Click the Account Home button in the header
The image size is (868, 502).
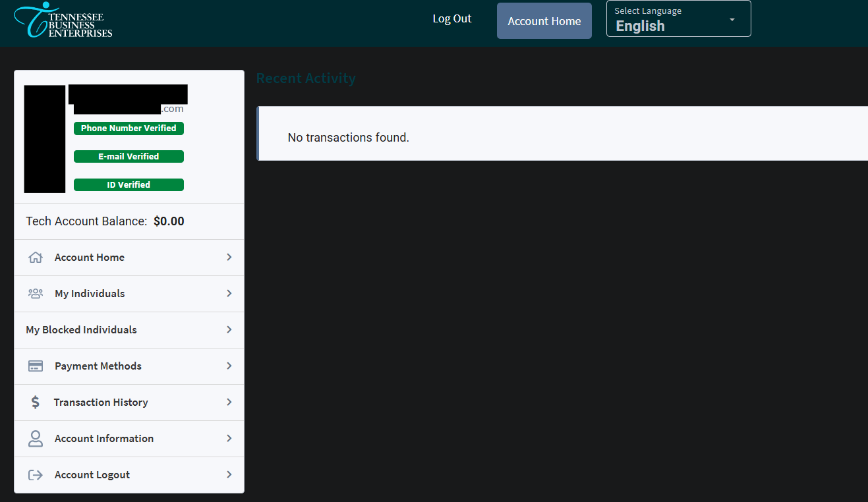544,20
